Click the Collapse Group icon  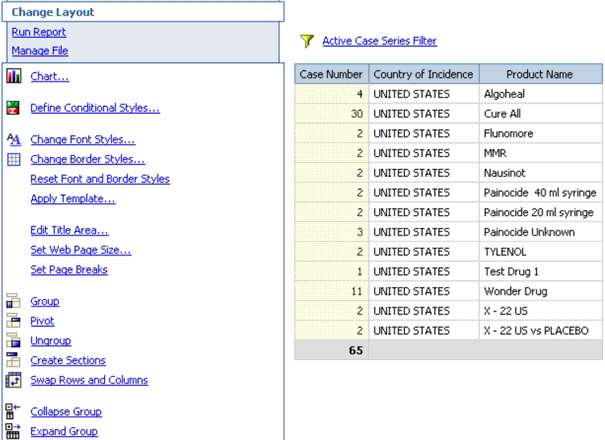(x=13, y=411)
